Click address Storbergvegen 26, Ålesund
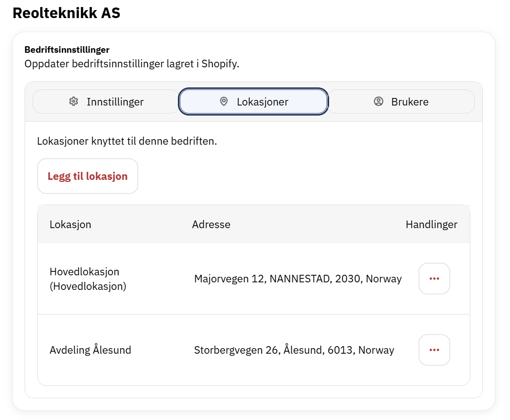 (294, 350)
